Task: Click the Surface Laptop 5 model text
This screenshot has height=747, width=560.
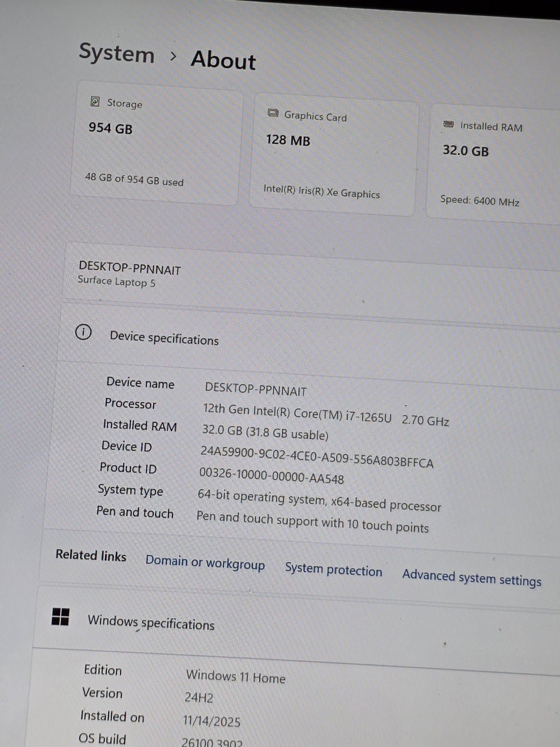Action: click(117, 282)
